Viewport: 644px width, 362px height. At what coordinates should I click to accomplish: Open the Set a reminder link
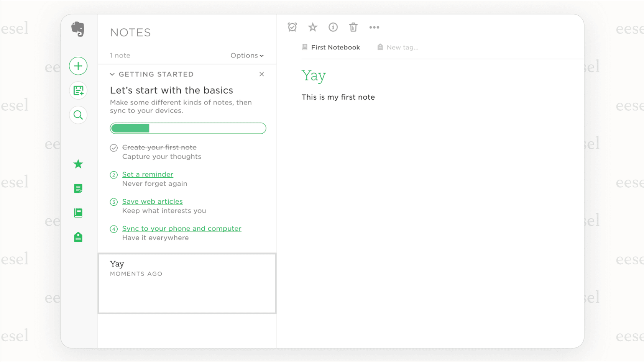(147, 174)
